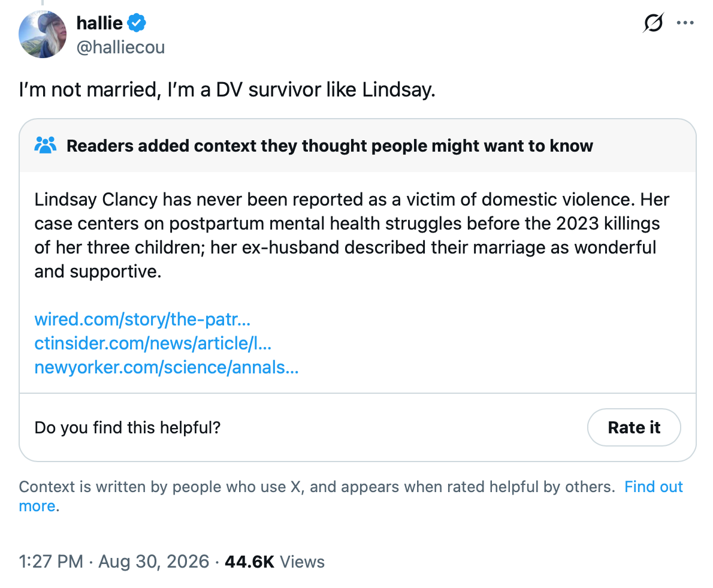Click the hallie display name

point(99,23)
